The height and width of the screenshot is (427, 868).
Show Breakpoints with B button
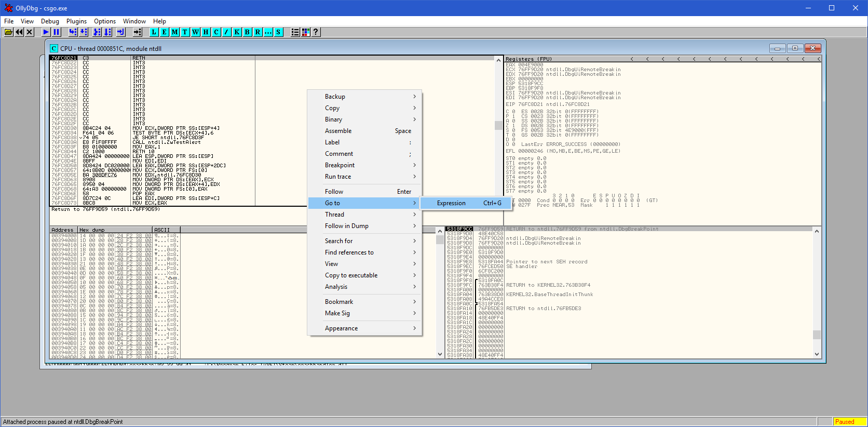(248, 32)
